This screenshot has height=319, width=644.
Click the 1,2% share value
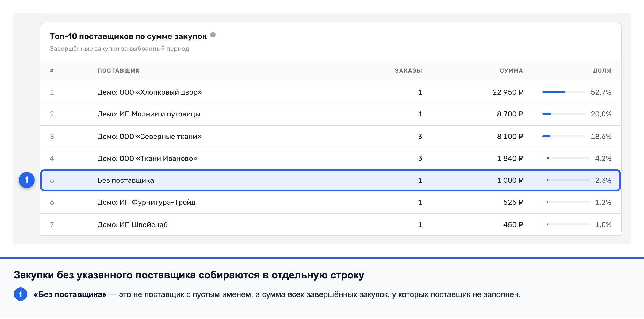click(x=603, y=202)
